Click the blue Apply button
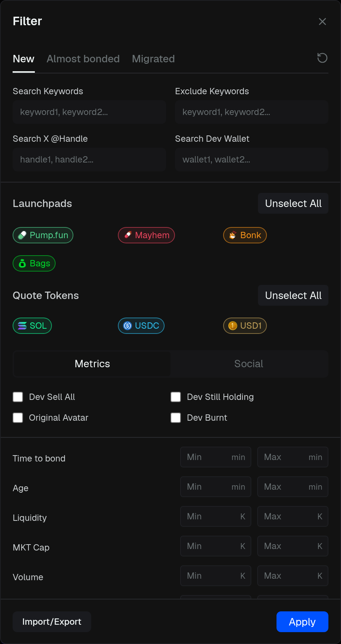Viewport: 341px width, 644px height. [302, 622]
